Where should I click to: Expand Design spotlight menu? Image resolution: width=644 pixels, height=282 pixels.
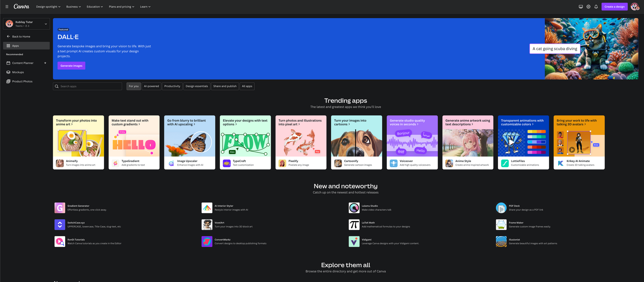click(x=48, y=6)
